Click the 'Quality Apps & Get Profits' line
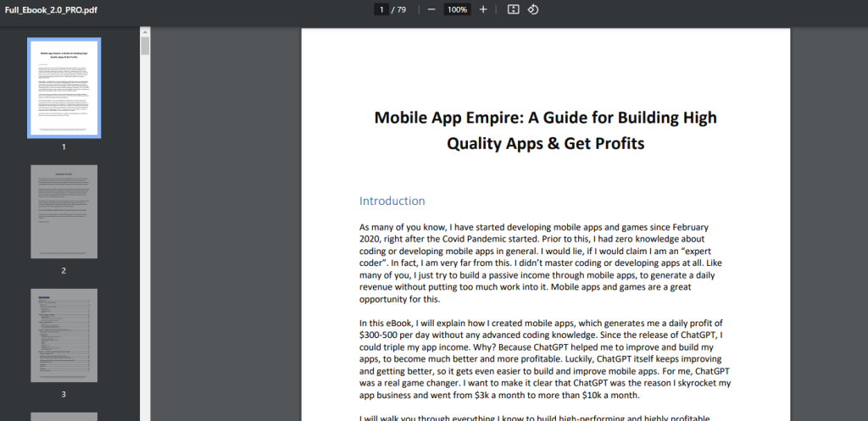868x421 pixels. [545, 144]
